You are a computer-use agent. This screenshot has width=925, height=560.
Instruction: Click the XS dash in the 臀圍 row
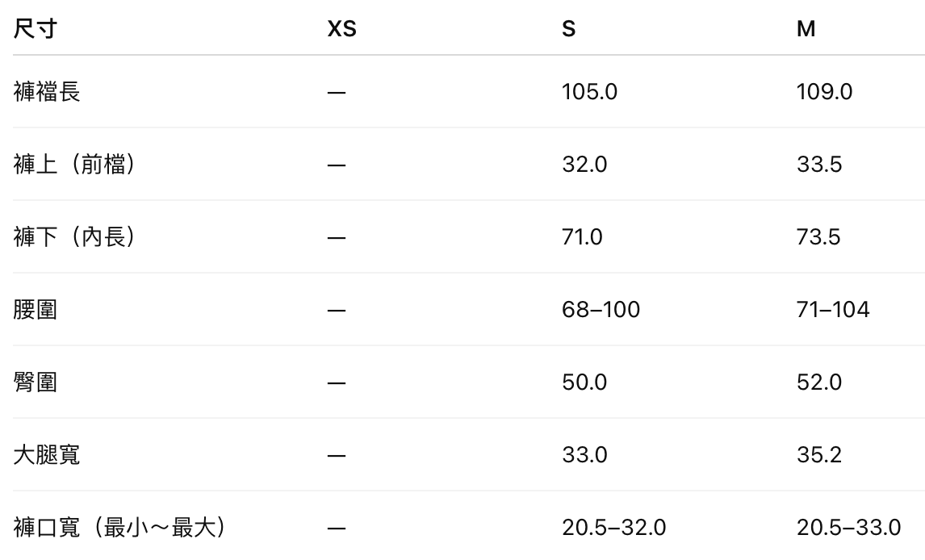pos(337,382)
